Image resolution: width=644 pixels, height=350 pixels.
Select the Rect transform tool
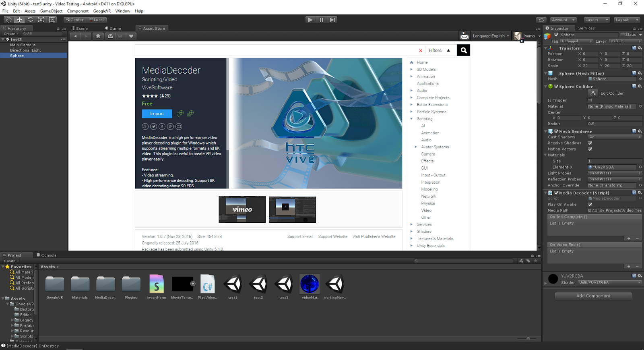tap(52, 20)
